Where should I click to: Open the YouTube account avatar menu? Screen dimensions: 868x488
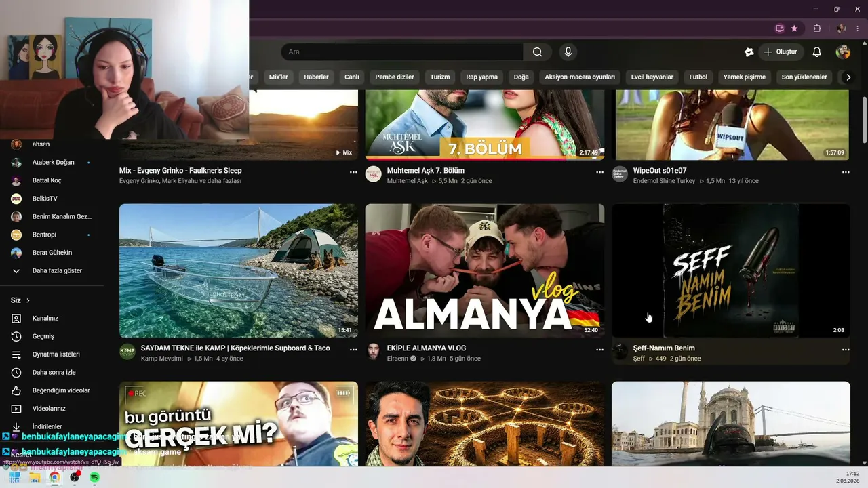point(843,52)
